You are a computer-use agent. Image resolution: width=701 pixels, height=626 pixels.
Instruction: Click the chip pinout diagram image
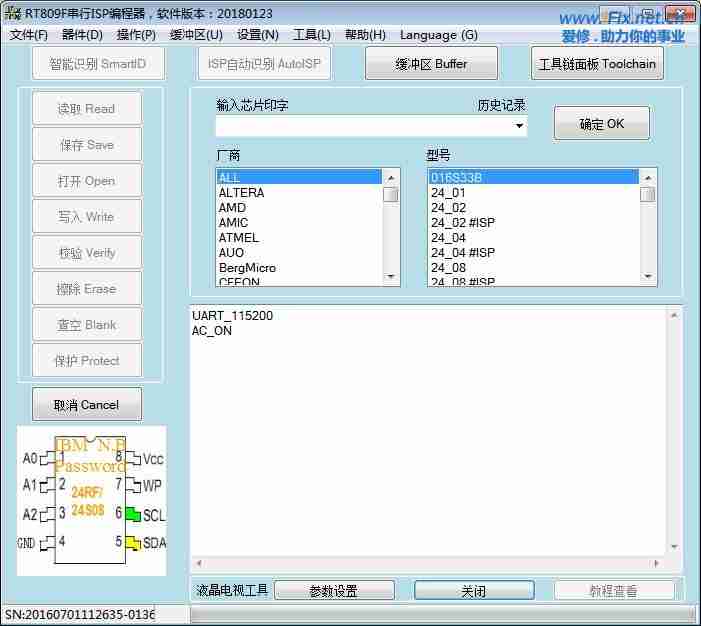point(91,501)
